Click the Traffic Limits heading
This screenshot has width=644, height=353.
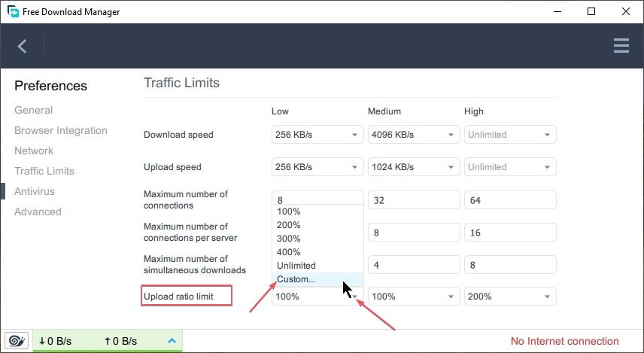pos(181,83)
